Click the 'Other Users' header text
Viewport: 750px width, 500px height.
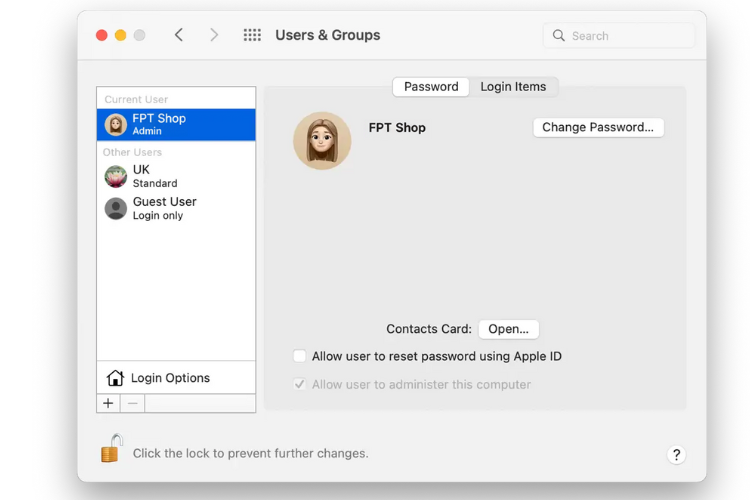pos(132,152)
